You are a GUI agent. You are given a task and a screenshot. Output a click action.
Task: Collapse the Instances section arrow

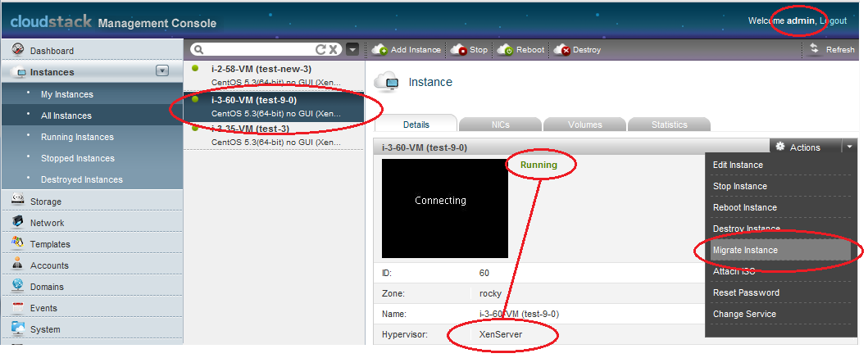point(162,71)
